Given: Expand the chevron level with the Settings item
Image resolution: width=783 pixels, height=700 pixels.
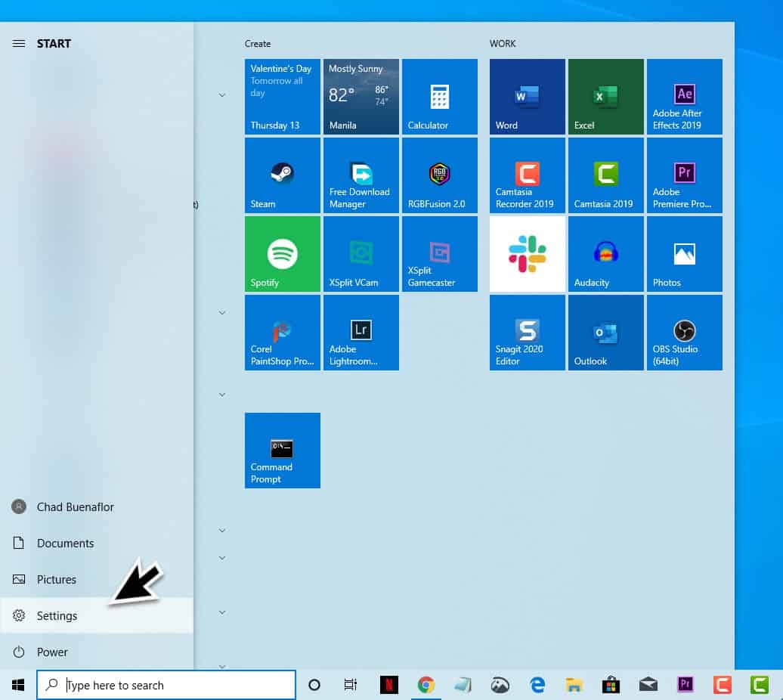Looking at the screenshot, I should pyautogui.click(x=222, y=612).
